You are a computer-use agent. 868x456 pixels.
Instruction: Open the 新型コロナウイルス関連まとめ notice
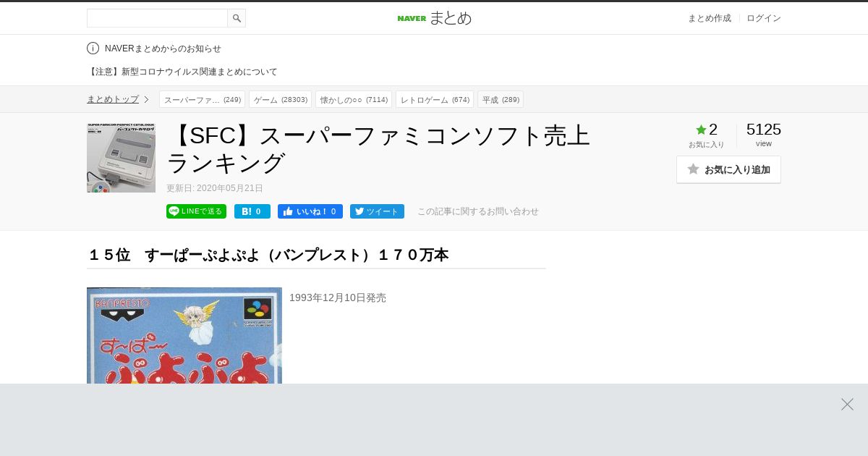pos(182,72)
